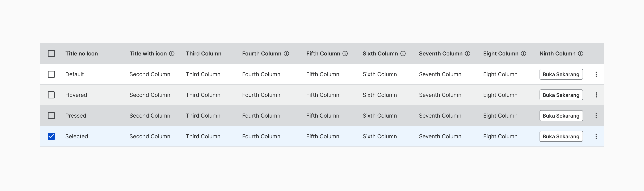This screenshot has width=644, height=191.
Task: Click info icon next to Eight Column header
Action: point(523,54)
